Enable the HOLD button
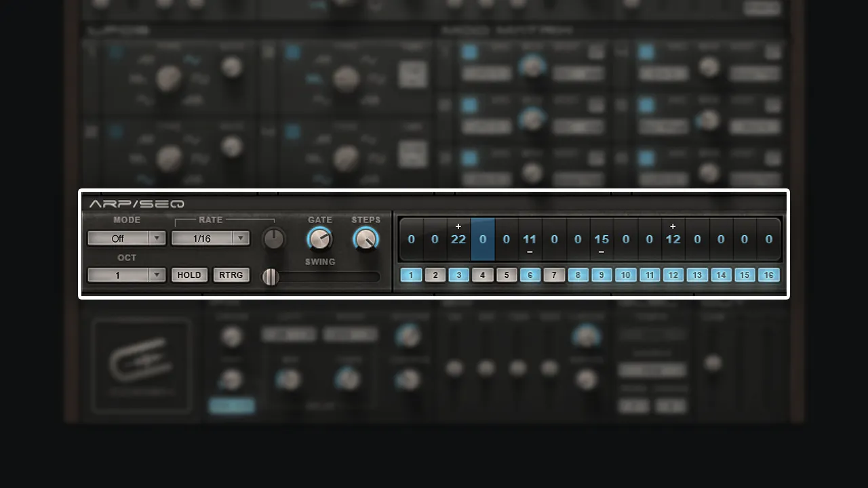868x488 pixels. click(x=189, y=275)
